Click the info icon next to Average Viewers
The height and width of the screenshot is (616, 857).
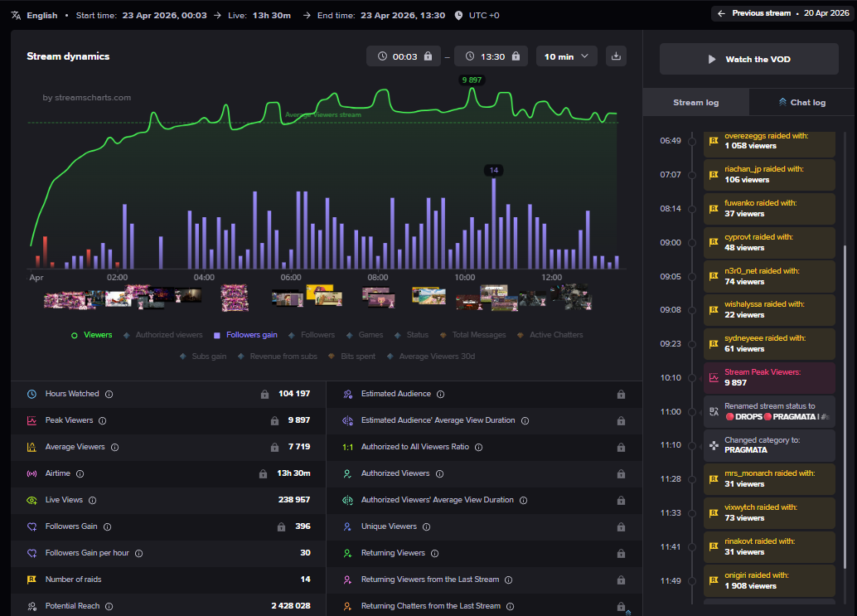114,447
